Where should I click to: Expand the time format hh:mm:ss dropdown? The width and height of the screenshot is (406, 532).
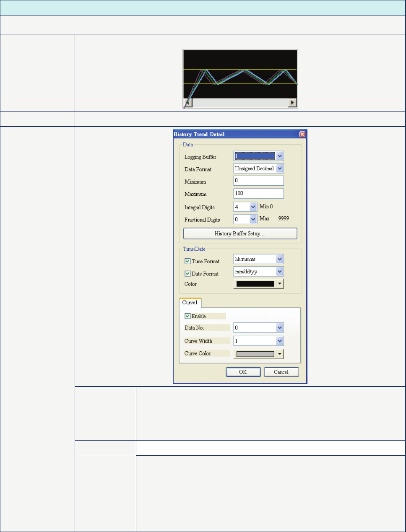tap(280, 260)
